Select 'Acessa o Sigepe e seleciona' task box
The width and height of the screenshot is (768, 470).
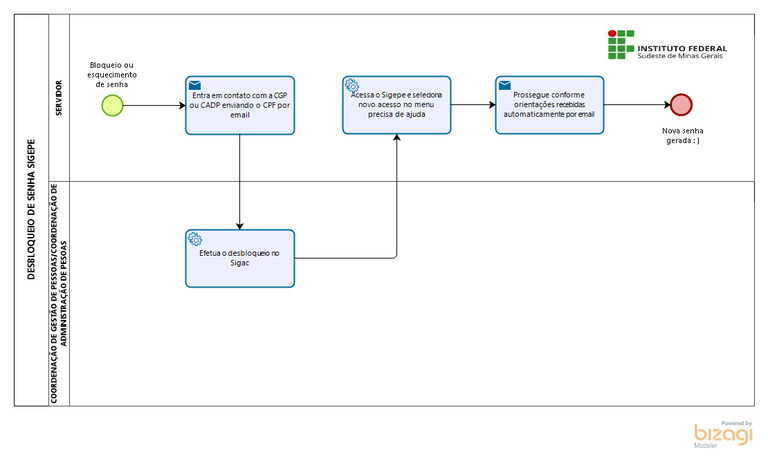[397, 105]
